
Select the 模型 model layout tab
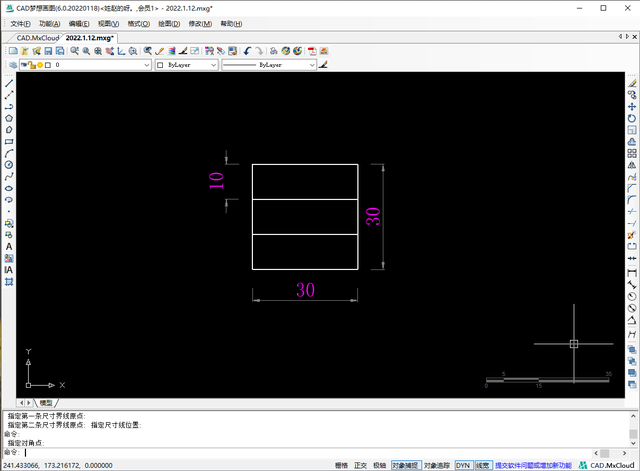click(x=46, y=403)
